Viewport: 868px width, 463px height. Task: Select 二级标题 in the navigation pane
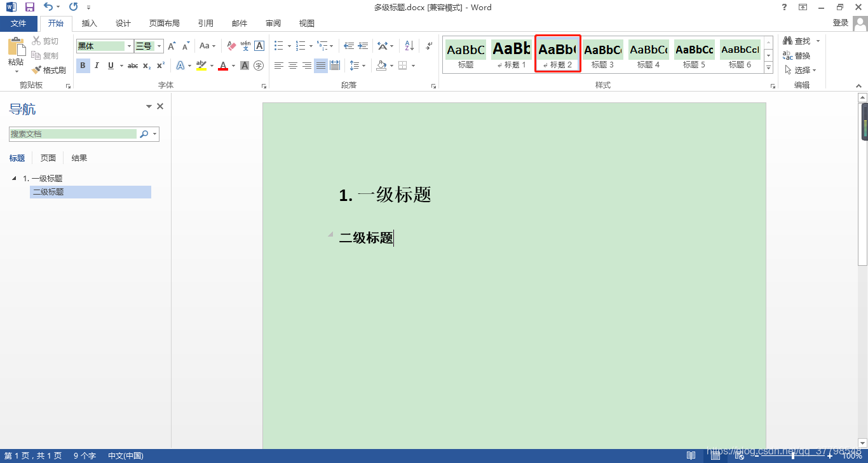90,192
